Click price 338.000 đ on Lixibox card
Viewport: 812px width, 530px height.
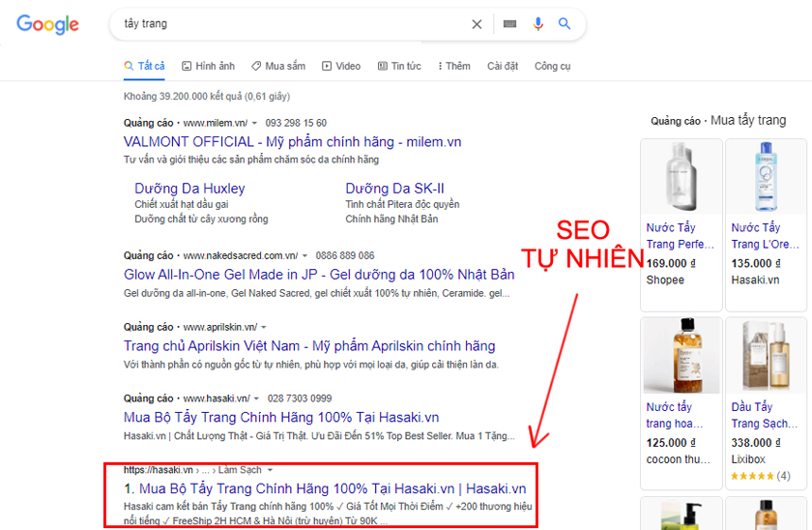756,443
